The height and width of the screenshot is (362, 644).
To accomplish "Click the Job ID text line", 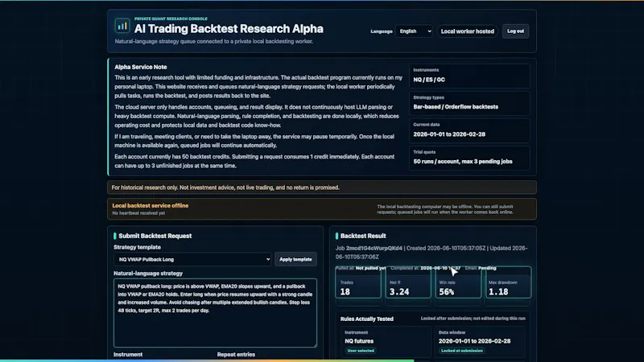I will click(431, 253).
